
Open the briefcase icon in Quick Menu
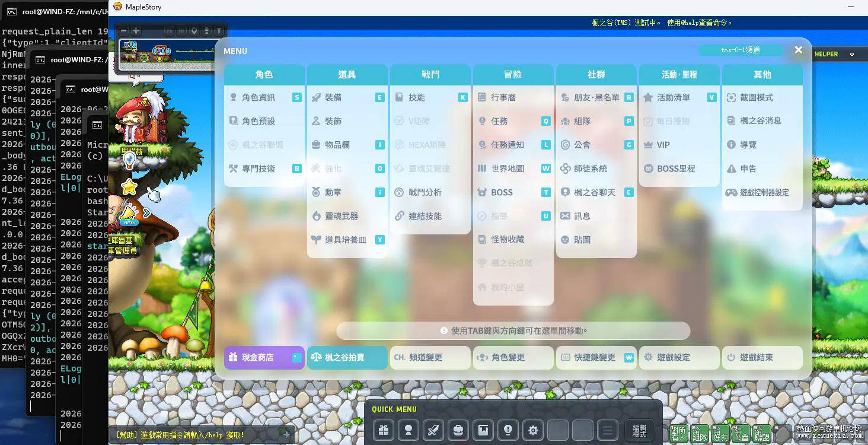click(x=458, y=430)
